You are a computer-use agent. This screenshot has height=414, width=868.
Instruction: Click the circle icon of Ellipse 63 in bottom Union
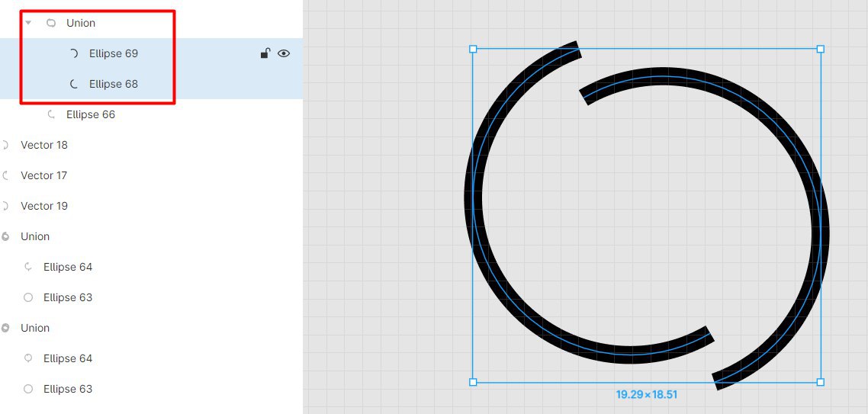click(28, 389)
